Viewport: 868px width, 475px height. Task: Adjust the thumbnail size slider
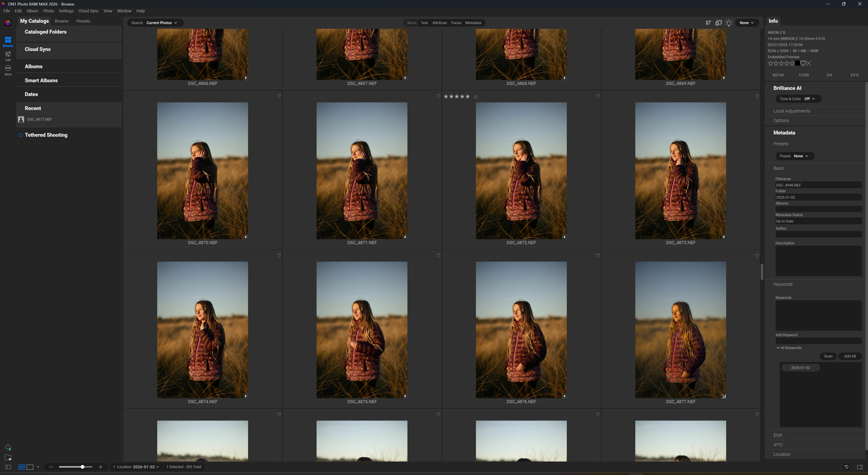click(x=83, y=466)
